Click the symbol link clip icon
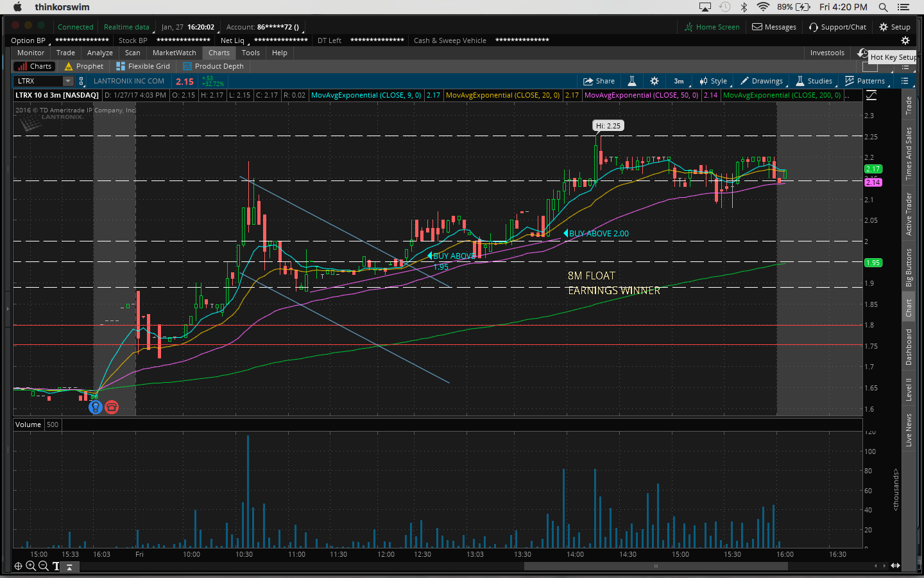Viewport: 924px width, 578px height. 81,81
